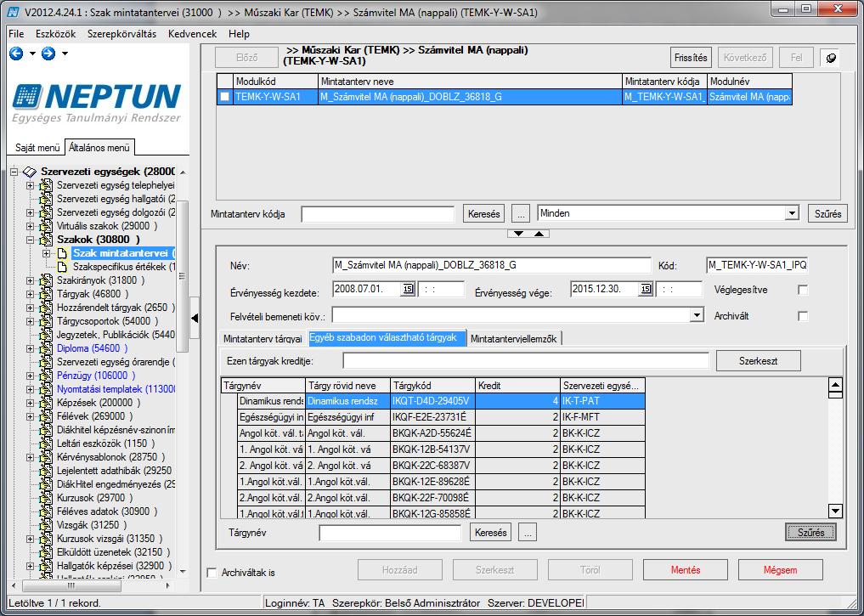Click the icon beside Pénzügy (106000)
Screen dimensions: 864x616
click(x=46, y=376)
